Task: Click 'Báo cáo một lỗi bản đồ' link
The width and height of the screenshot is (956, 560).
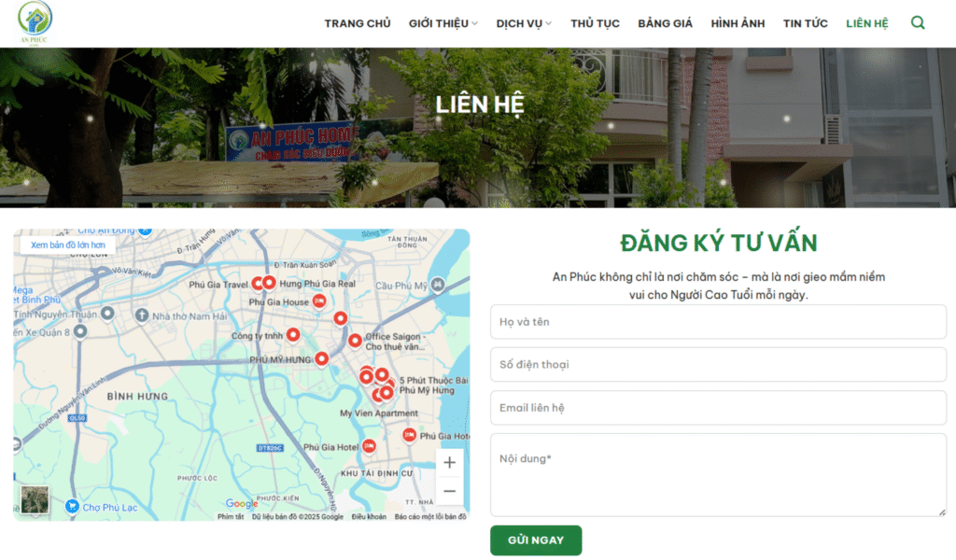Action: [430, 517]
